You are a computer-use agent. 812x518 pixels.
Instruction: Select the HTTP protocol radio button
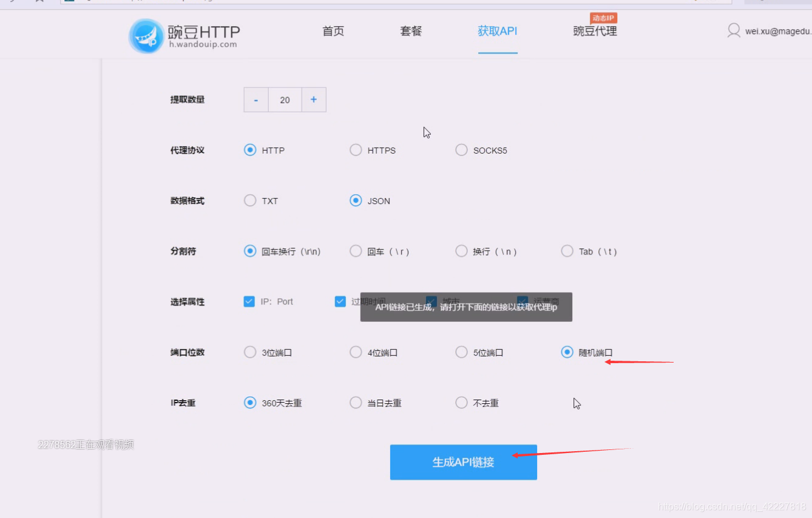click(x=250, y=150)
